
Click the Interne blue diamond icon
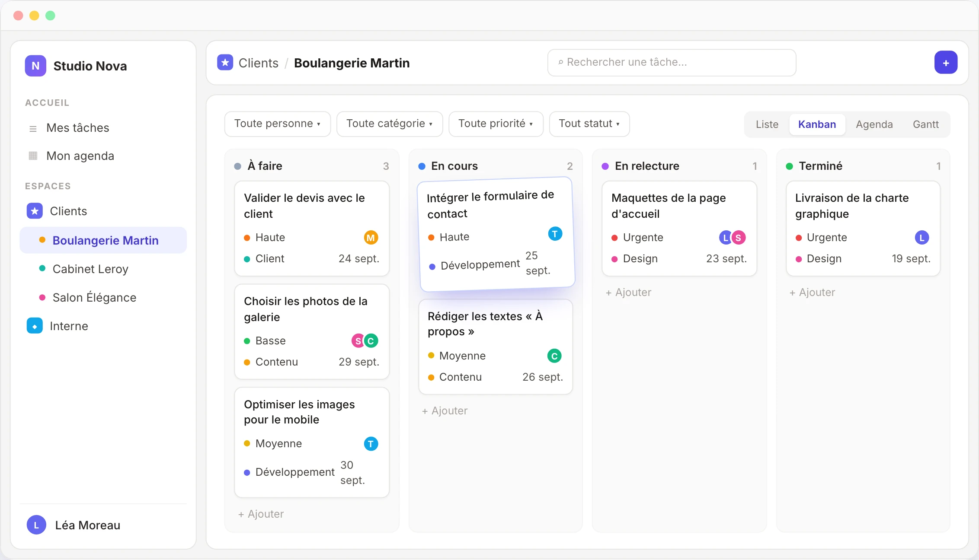tap(35, 326)
